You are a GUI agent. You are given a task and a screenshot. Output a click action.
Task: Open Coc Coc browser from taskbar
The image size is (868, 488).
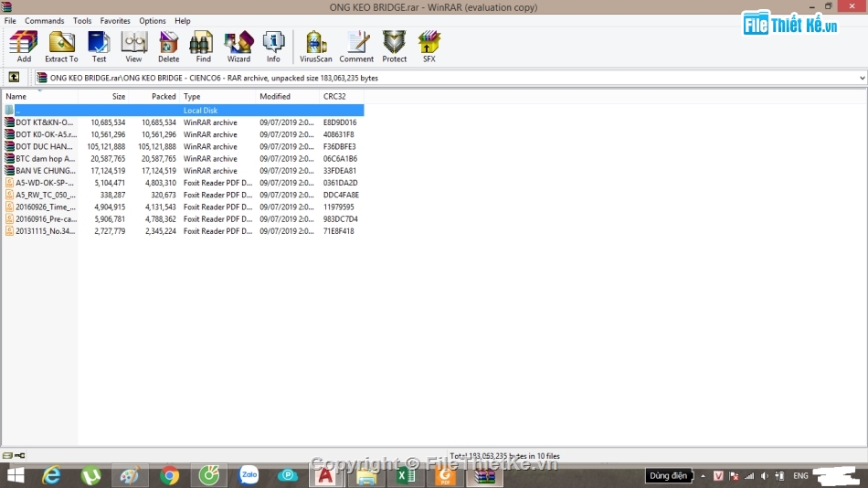[x=208, y=476]
